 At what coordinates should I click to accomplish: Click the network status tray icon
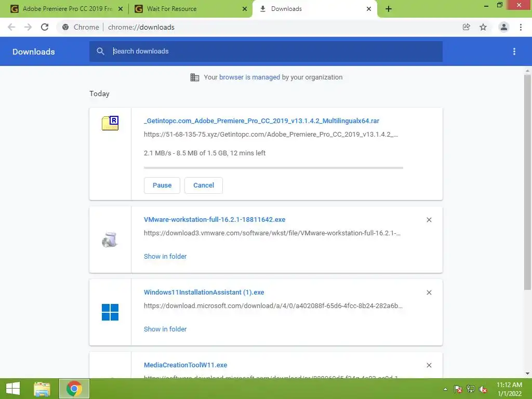(471, 389)
